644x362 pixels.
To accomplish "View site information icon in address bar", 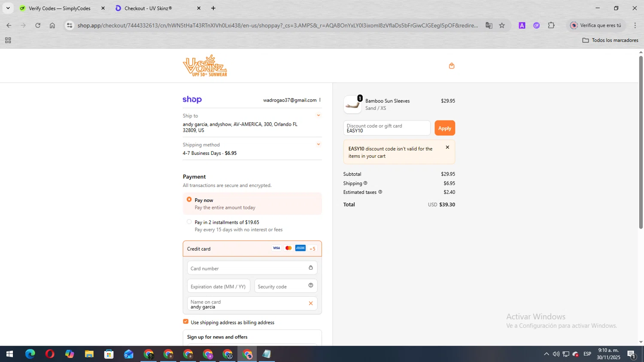I will coord(70,25).
